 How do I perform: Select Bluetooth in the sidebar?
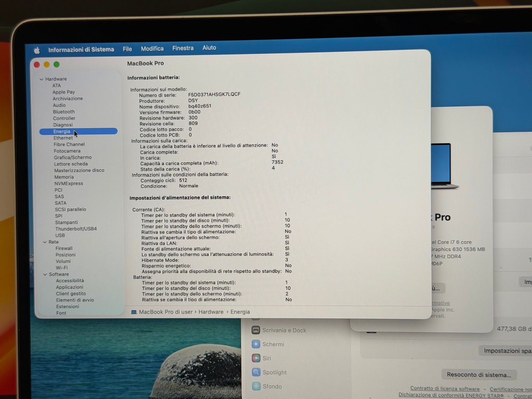[x=64, y=112]
